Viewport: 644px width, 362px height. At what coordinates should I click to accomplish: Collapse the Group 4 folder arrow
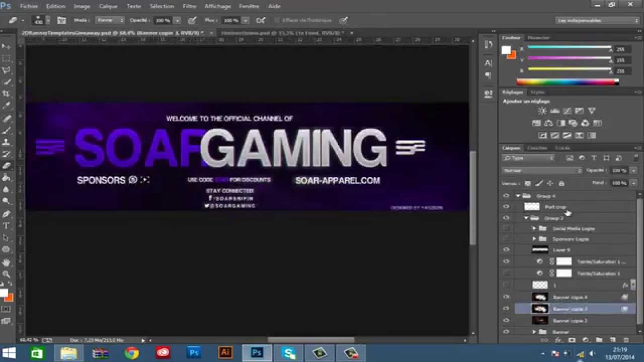click(518, 196)
